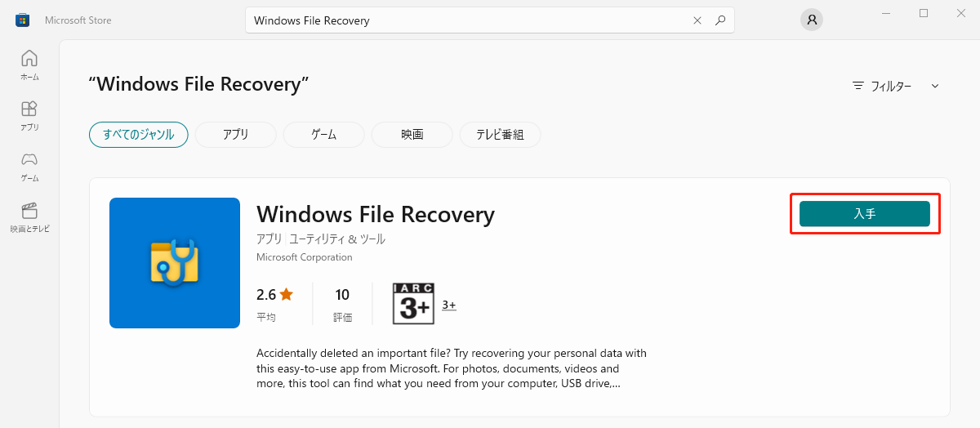
Task: Click the 入手 button
Action: 864,214
